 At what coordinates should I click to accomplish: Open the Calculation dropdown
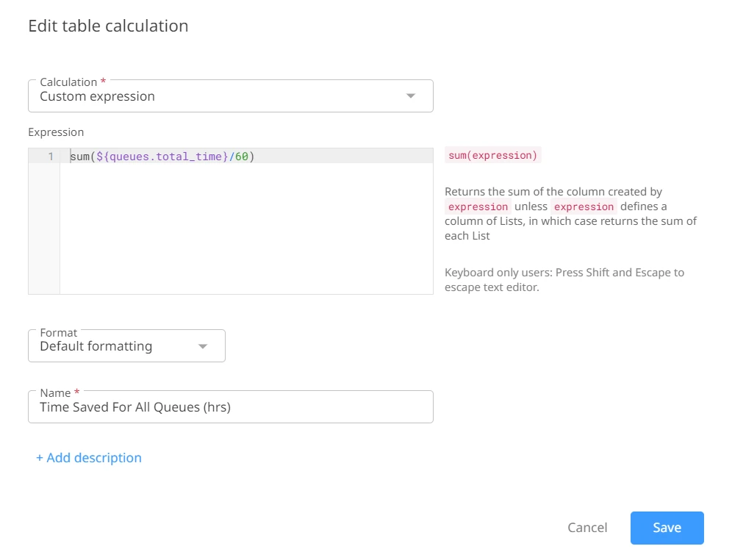tap(231, 96)
